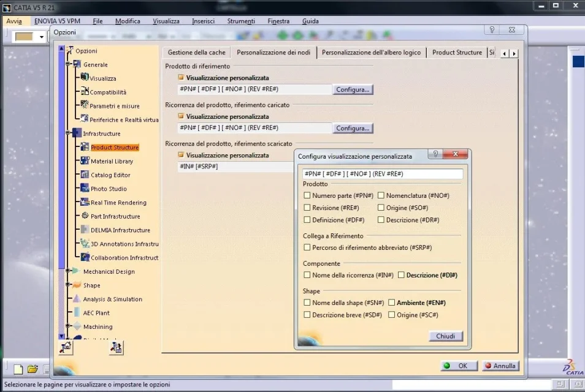Click Collaboration Infrastructure icon

pyautogui.click(x=85, y=257)
